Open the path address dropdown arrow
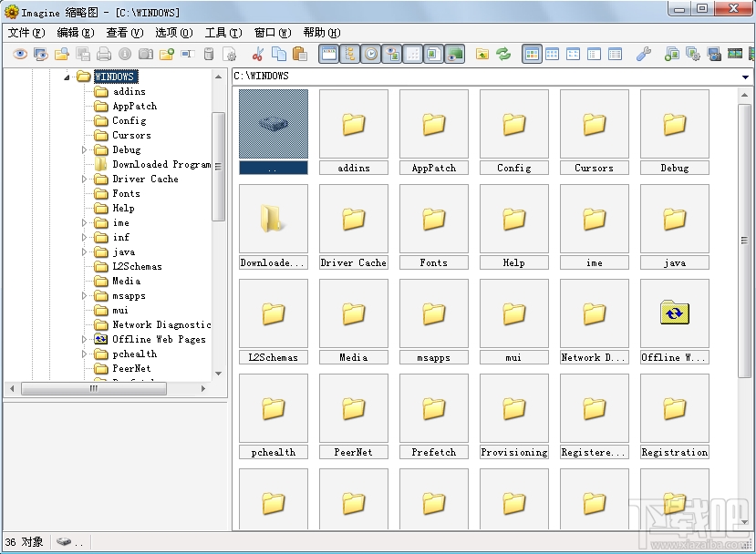The width and height of the screenshot is (756, 554). tap(746, 77)
